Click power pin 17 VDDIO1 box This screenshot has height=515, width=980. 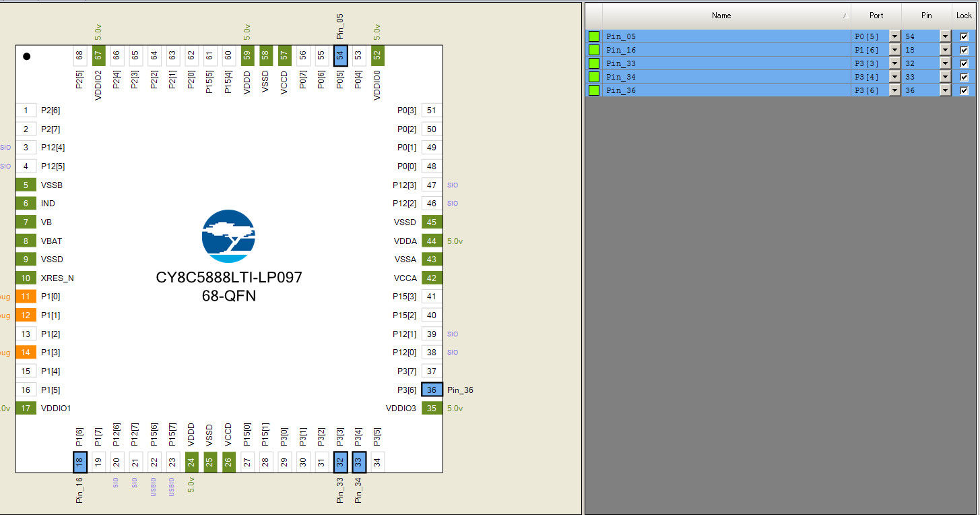[x=26, y=408]
